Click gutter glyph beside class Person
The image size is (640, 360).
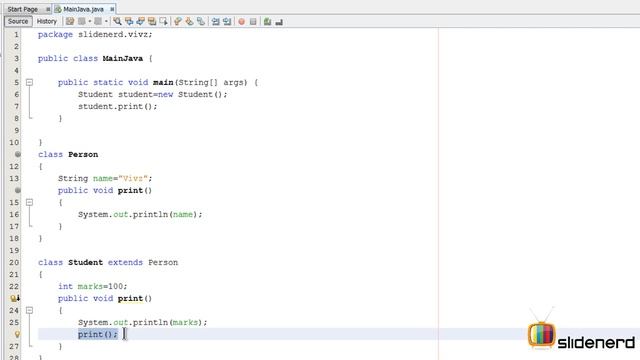tap(18, 154)
